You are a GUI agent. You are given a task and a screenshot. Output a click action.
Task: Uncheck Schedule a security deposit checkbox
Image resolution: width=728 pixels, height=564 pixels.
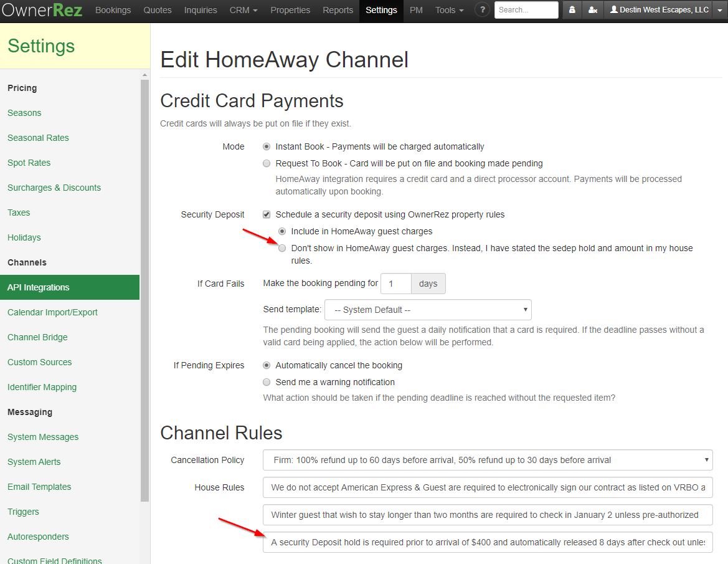[267, 214]
